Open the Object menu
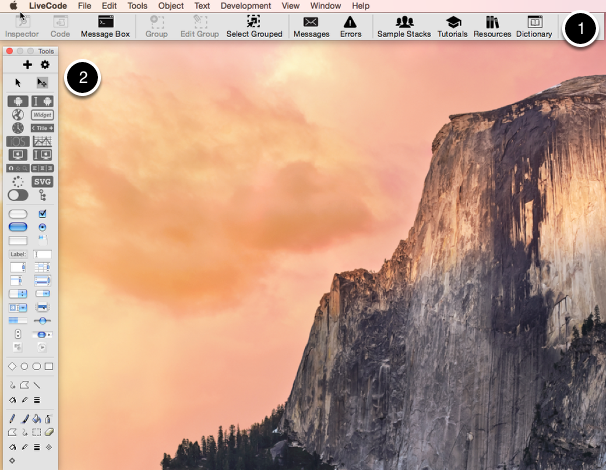The width and height of the screenshot is (606, 470). tap(171, 6)
